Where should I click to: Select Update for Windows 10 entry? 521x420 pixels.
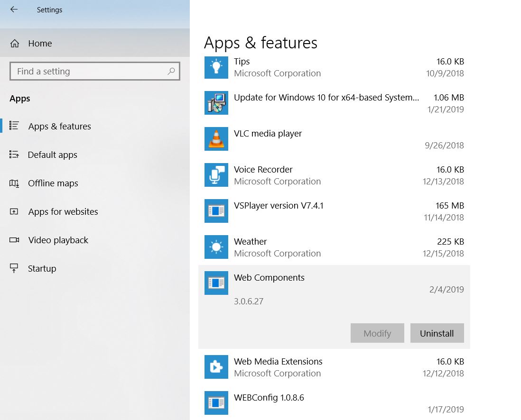point(334,103)
